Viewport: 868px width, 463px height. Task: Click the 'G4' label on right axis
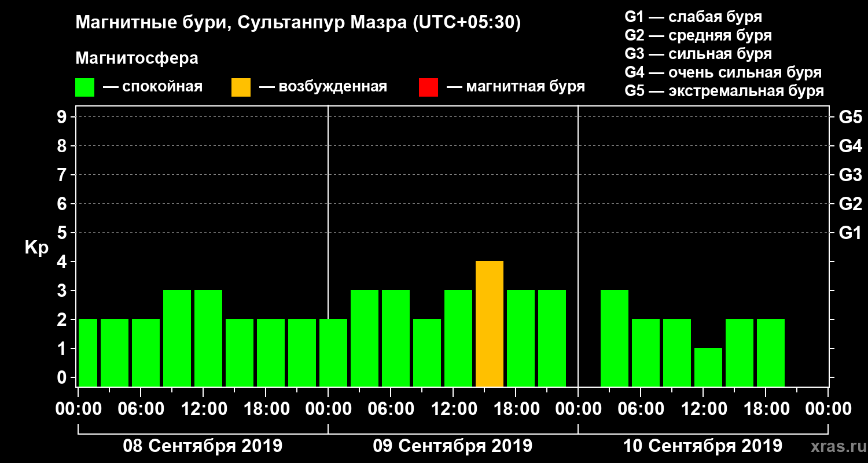(850, 146)
